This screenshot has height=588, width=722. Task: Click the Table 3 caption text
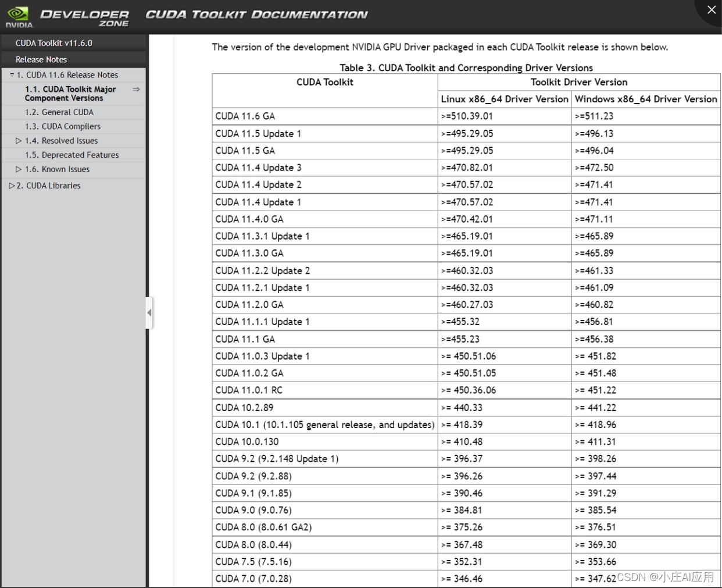[x=466, y=68]
